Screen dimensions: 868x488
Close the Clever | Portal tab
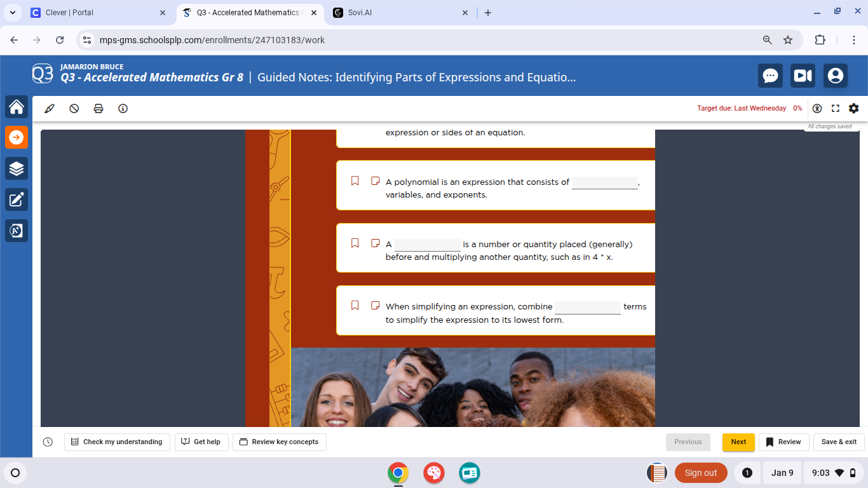click(163, 13)
